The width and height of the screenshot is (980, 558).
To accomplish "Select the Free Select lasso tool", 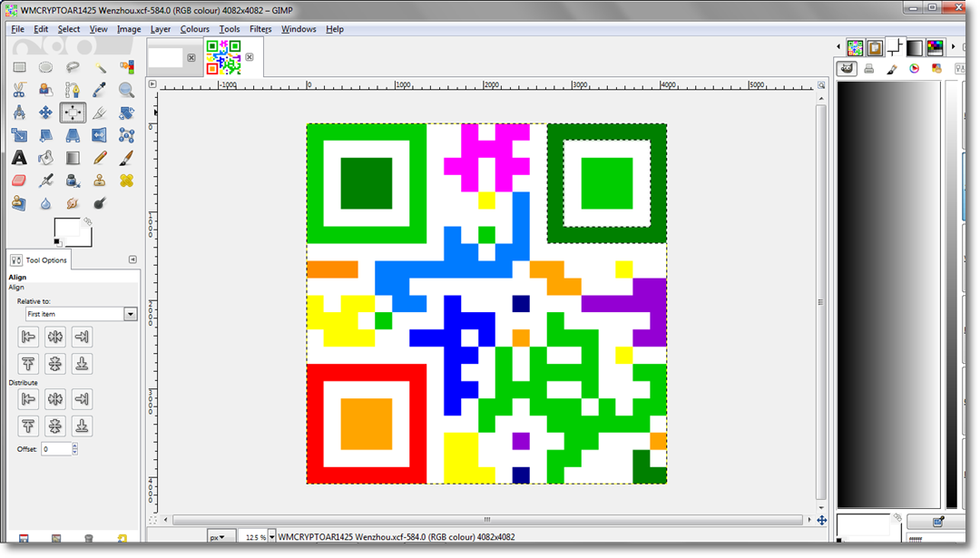I will [x=73, y=67].
